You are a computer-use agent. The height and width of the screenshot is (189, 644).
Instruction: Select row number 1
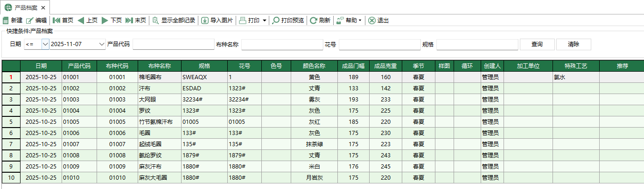click(x=11, y=77)
